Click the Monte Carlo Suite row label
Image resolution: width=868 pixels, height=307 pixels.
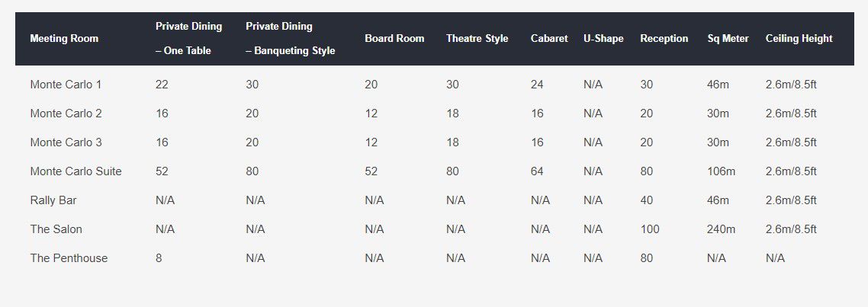pos(76,171)
